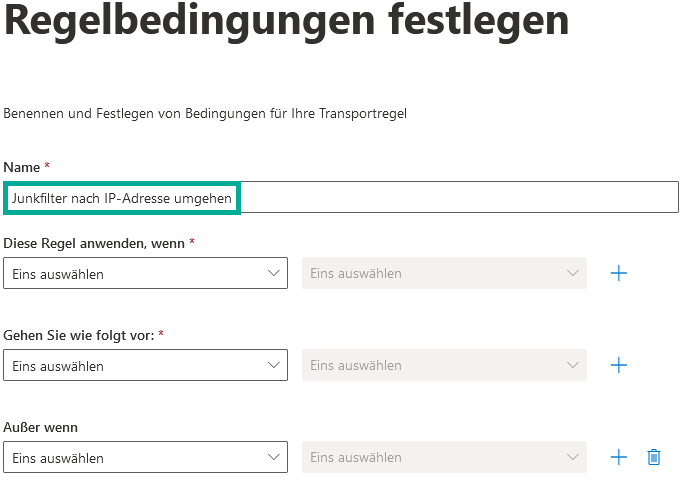Select greyed-out second dropdown in 'Gehen Sie wie folgt vor' row

click(444, 365)
